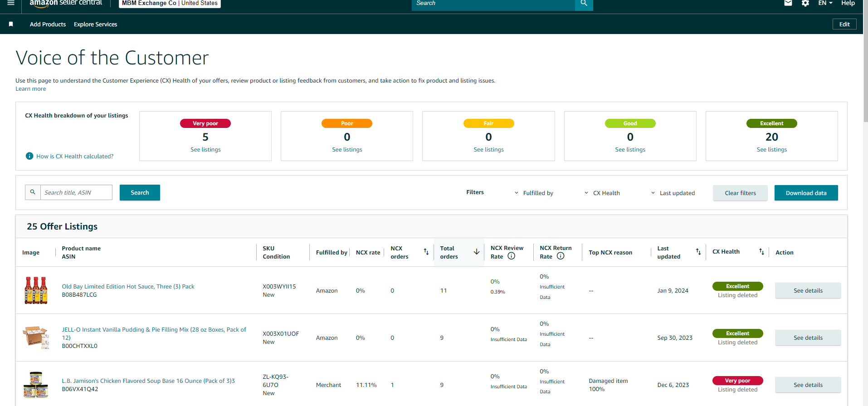Screen dimensions: 868x406
Task: Open the Help menu
Action: click(x=848, y=3)
